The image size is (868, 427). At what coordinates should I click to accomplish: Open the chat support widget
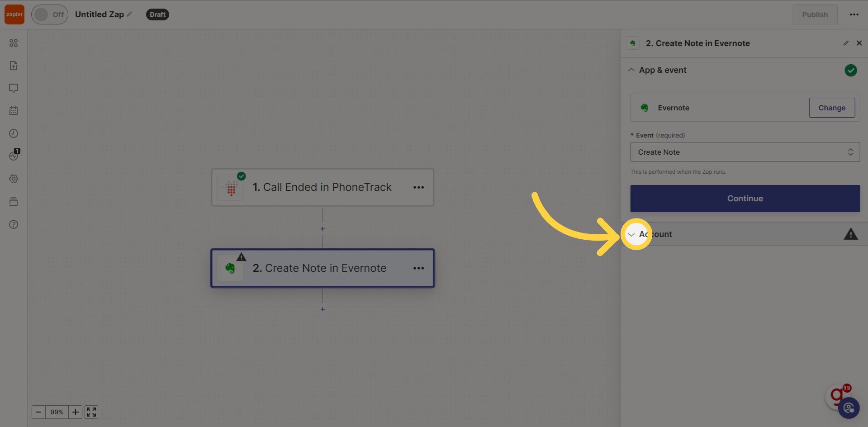click(849, 408)
